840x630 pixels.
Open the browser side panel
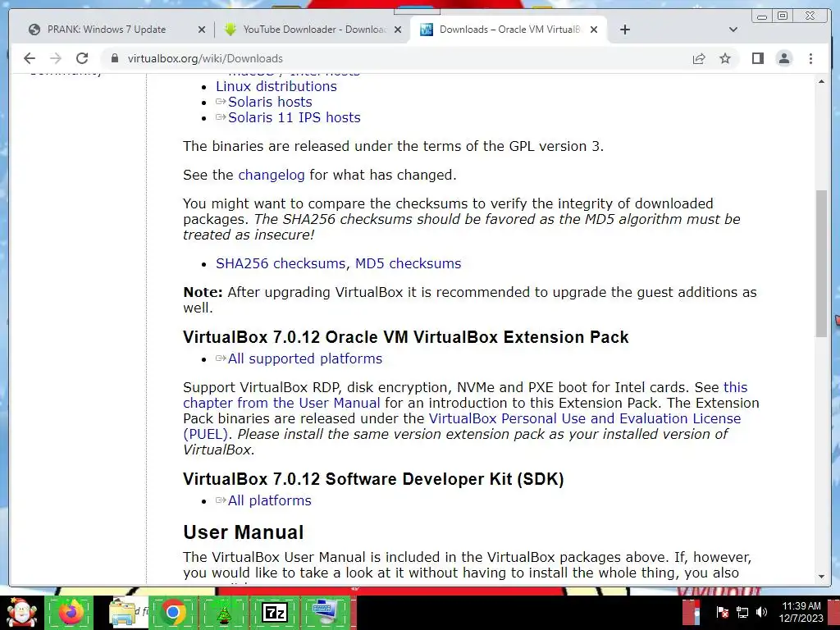tap(757, 58)
